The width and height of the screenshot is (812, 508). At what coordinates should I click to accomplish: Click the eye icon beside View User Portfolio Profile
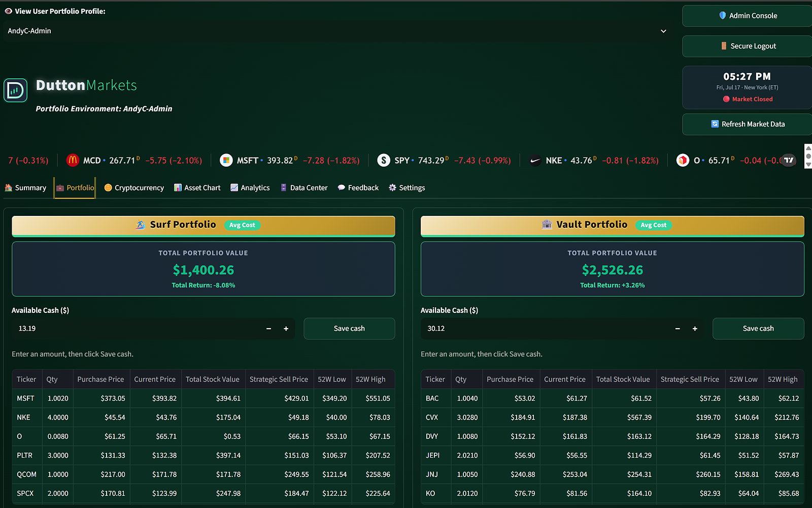coord(8,11)
